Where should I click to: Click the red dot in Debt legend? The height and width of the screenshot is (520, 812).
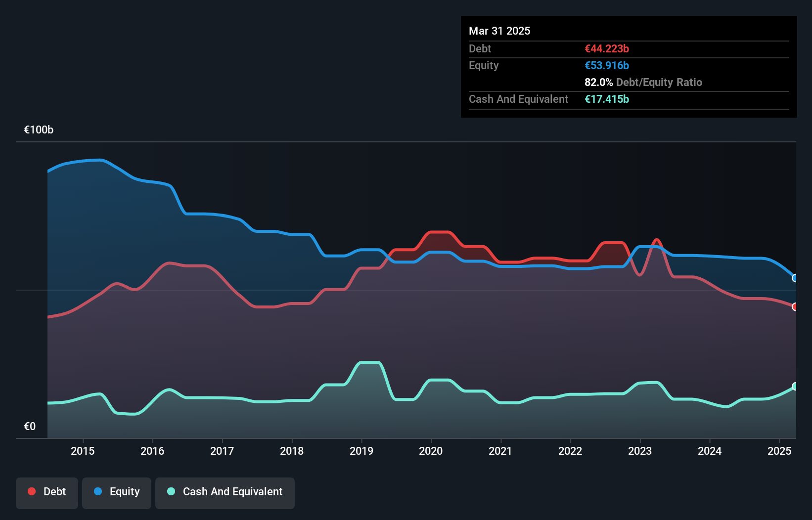32,491
